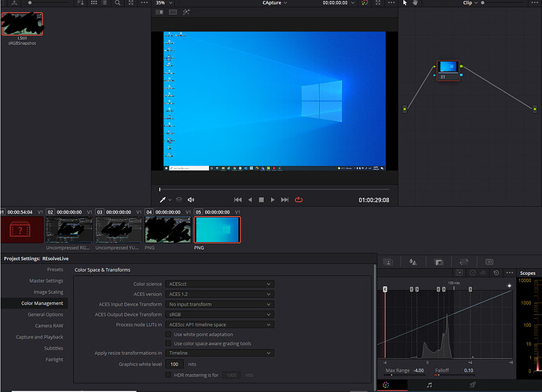Image resolution: width=542 pixels, height=392 pixels.
Task: Mute audio with the speaker icon
Action: pyautogui.click(x=191, y=200)
